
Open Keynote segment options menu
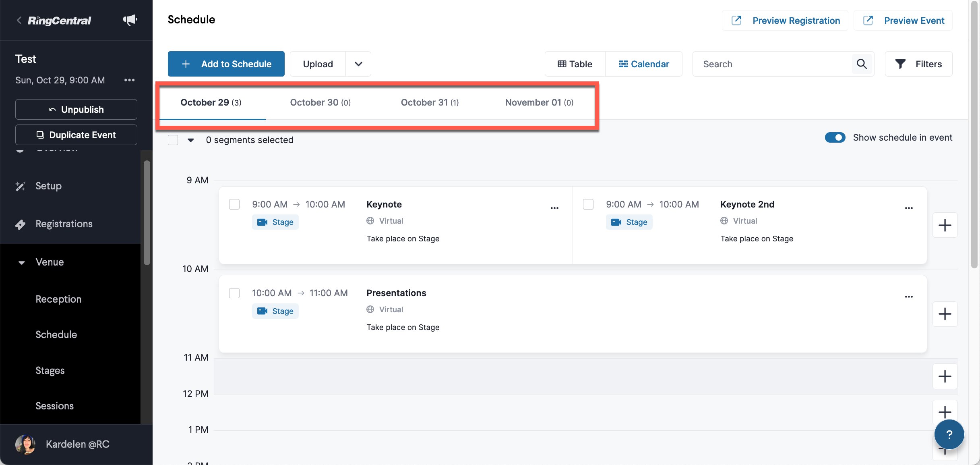(554, 208)
